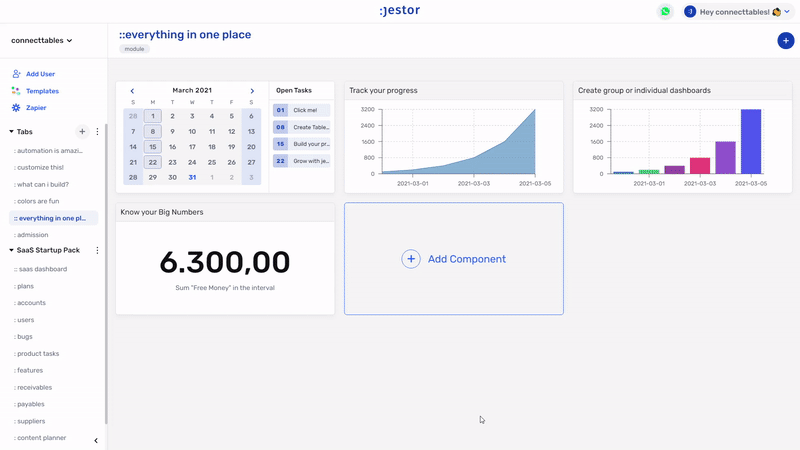Expand the connecttables workspace dropdown
The image size is (800, 450).
(42, 40)
